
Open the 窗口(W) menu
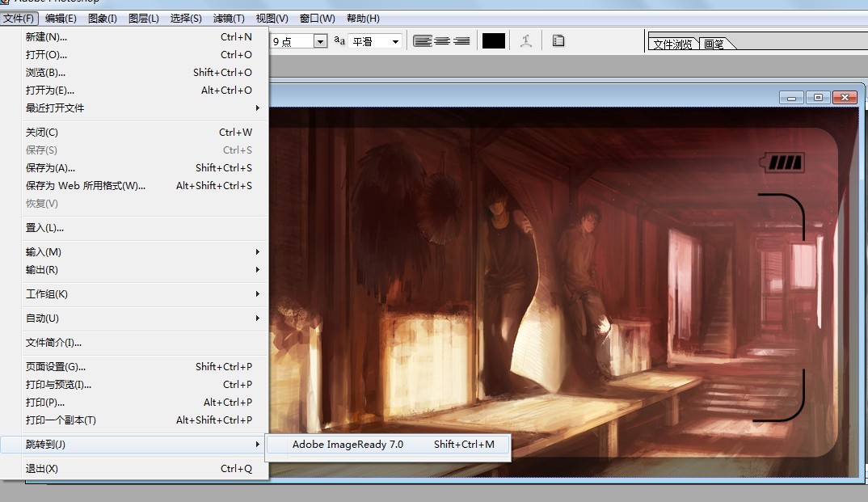click(x=317, y=19)
